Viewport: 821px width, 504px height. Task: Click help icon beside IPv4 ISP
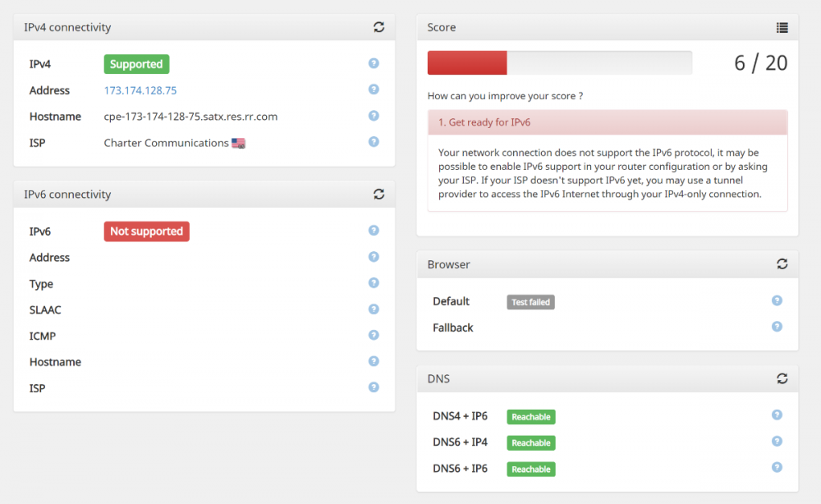(x=374, y=142)
